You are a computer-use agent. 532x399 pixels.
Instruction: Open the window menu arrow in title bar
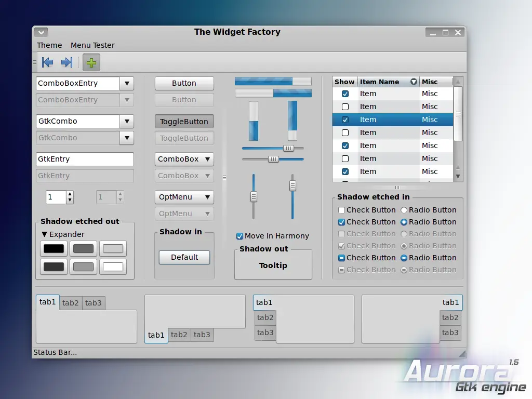coord(41,32)
